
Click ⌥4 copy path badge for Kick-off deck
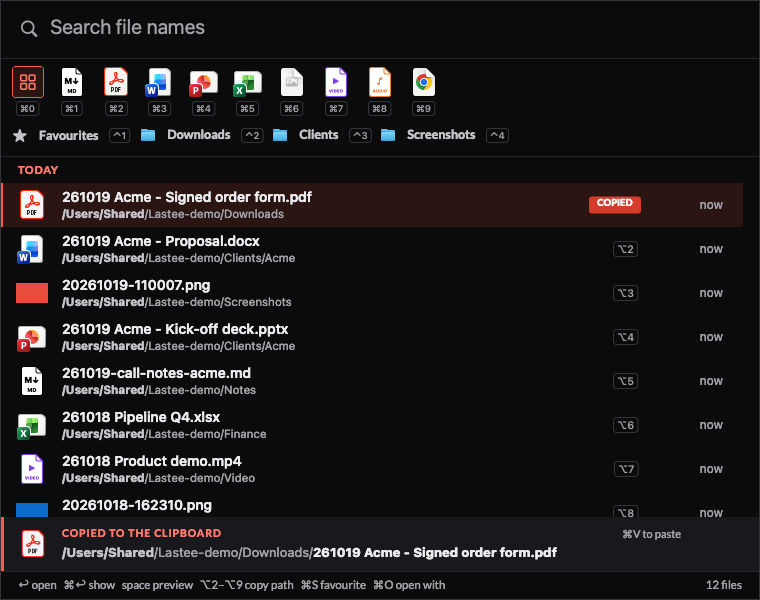click(x=625, y=337)
